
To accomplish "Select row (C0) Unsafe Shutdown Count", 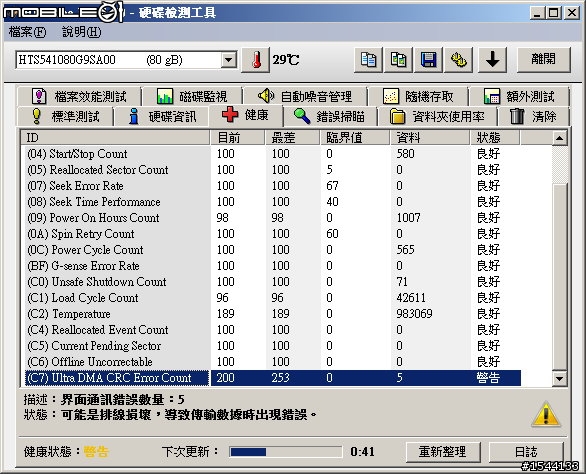I will [273, 282].
